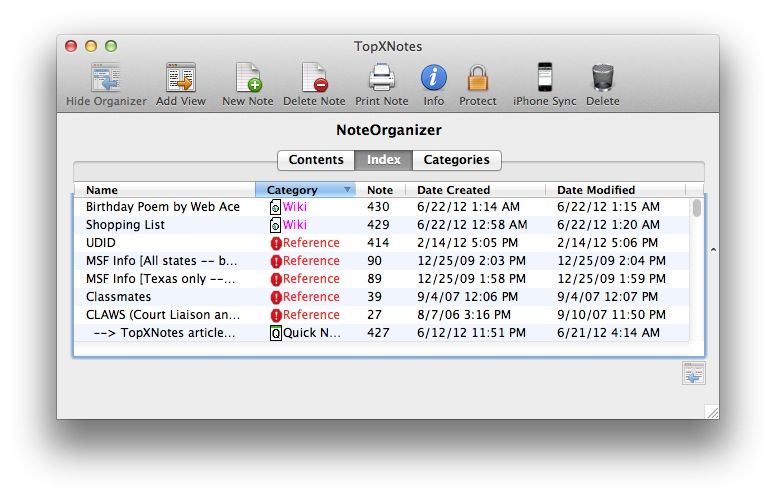Image resolution: width=776 pixels, height=498 pixels.
Task: Sort by the Note column header
Action: [380, 190]
